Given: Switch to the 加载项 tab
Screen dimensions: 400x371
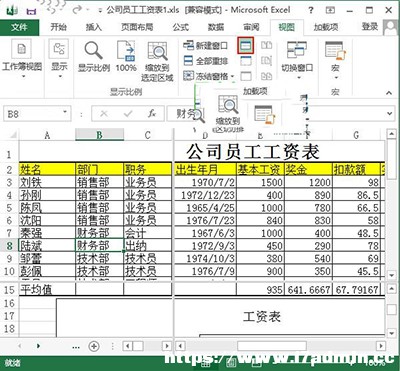Looking at the screenshot, I should point(326,27).
